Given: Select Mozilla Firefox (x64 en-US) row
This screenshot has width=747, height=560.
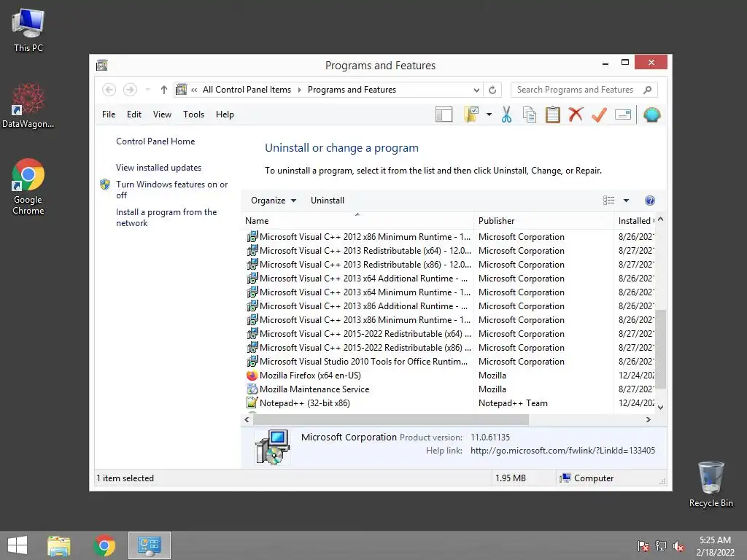Looking at the screenshot, I should pos(449,376).
